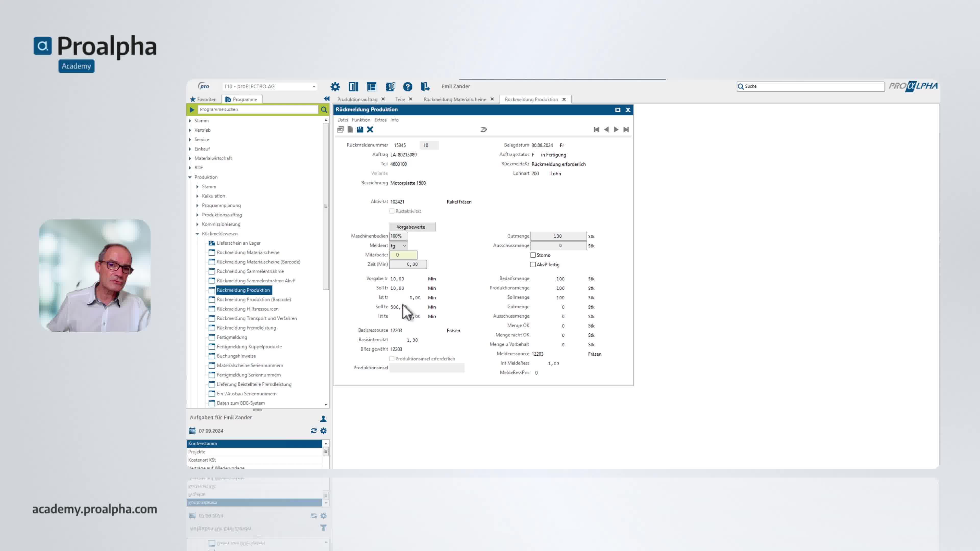Check the AkvP fertig checkbox
The image size is (980, 551).
click(x=533, y=265)
